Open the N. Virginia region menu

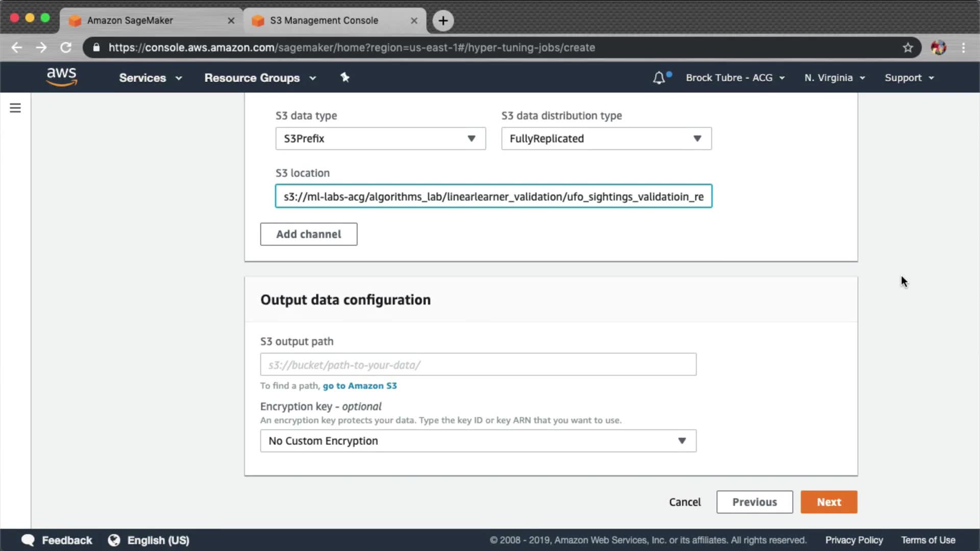[834, 78]
